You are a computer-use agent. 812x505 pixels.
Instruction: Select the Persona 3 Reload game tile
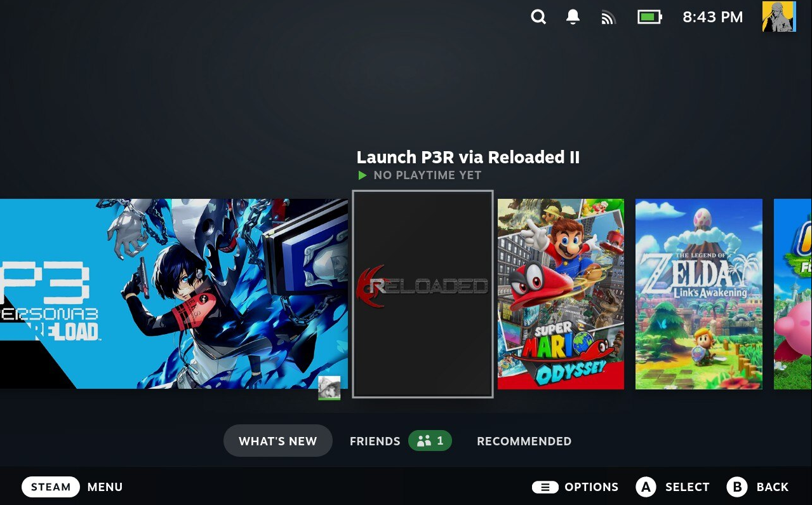click(x=174, y=293)
